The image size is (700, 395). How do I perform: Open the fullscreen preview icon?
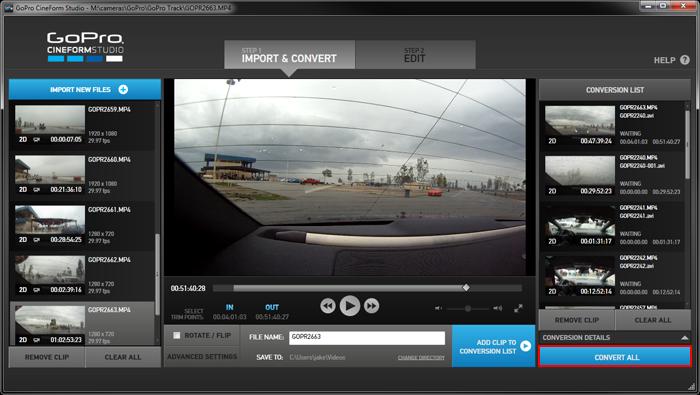click(518, 308)
